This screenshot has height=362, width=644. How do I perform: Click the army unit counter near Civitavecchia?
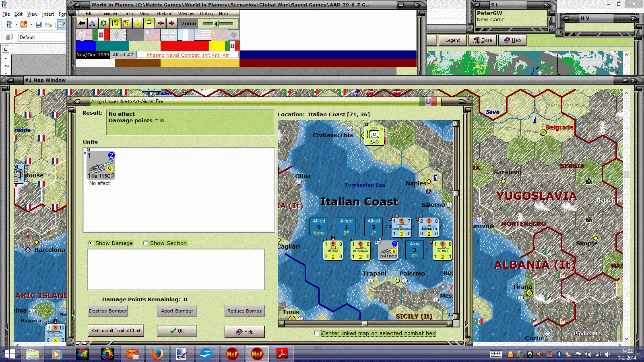(374, 136)
